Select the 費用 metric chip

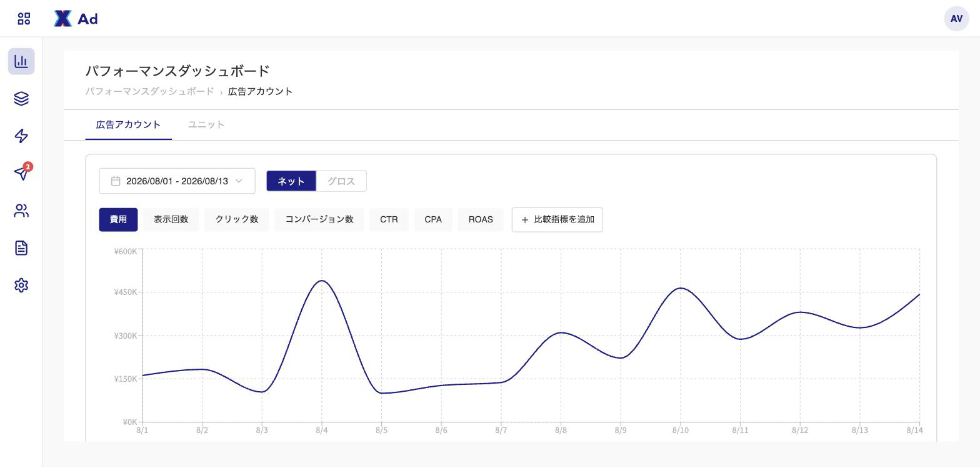coord(118,219)
